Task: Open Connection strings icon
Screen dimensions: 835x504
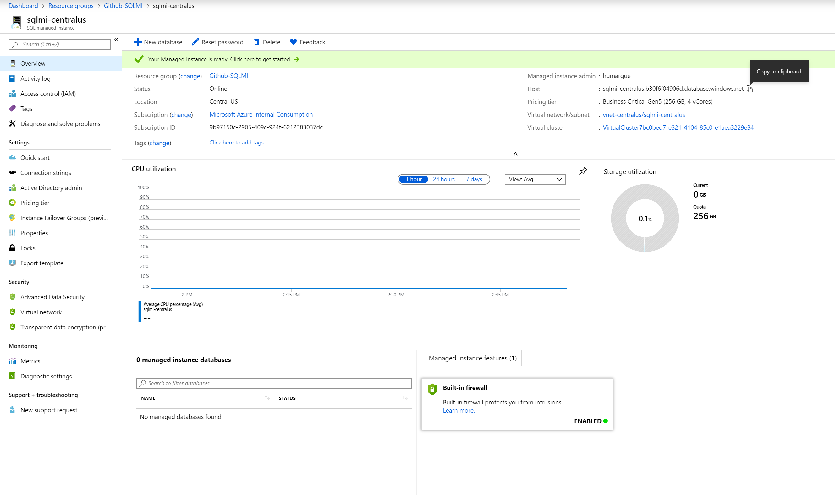Action: point(13,172)
